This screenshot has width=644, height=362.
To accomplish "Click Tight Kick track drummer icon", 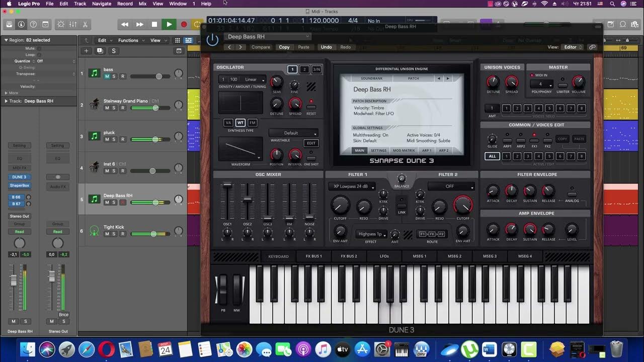I will click(94, 230).
